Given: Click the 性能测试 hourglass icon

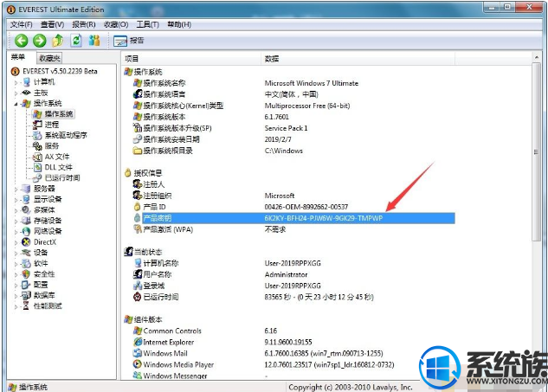Looking at the screenshot, I should click(x=26, y=306).
